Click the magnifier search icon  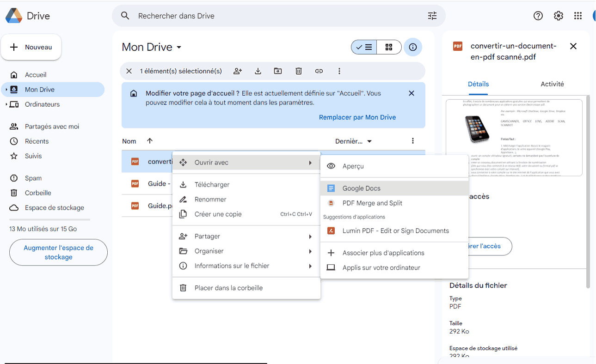click(x=125, y=16)
